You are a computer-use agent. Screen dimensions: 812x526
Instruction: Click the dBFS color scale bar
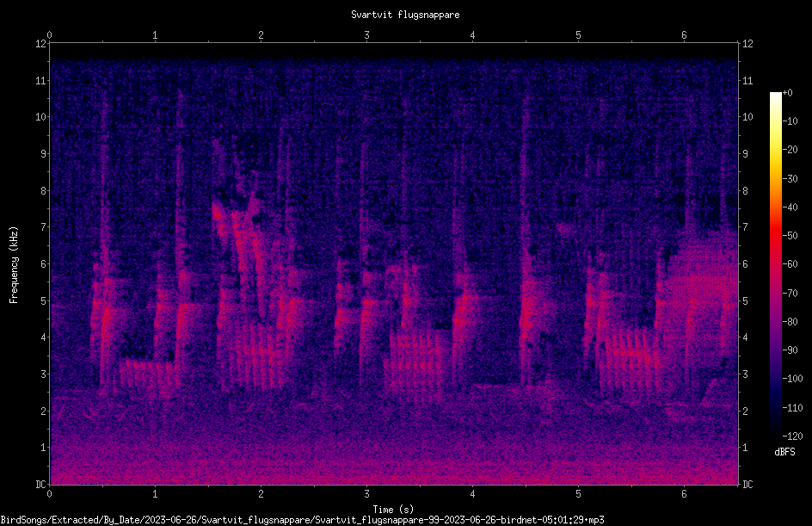[775, 263]
